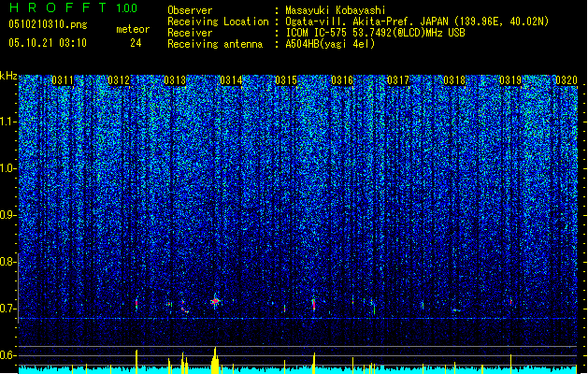Screen dimensions: 588x374
Task: Click the A504HB(yagi 4el) antenna text
Action: [x=330, y=44]
